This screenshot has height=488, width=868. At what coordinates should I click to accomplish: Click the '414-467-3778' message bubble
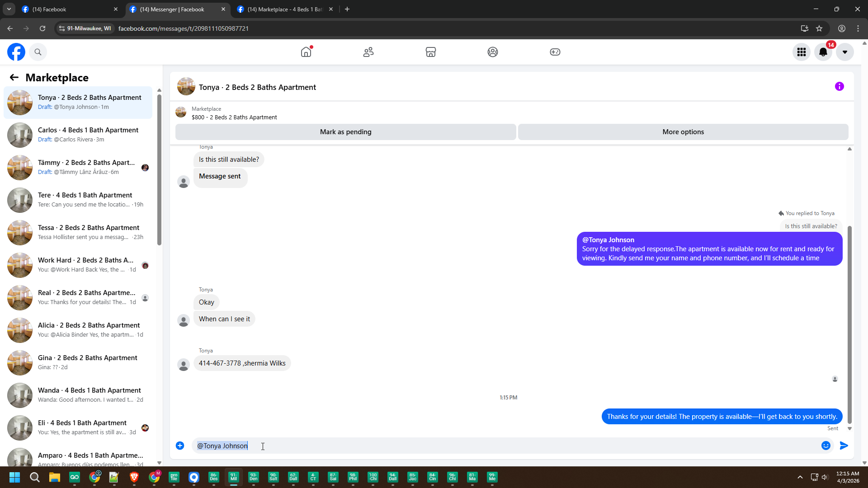pyautogui.click(x=242, y=363)
